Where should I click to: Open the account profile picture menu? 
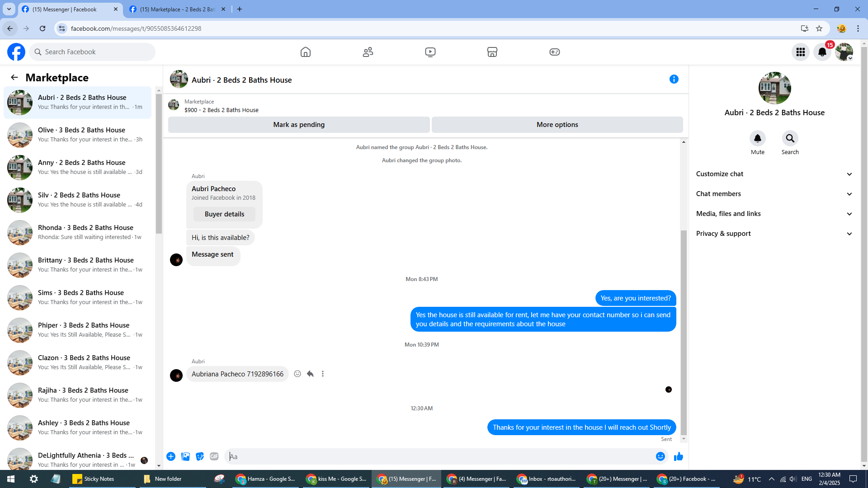coord(844,52)
